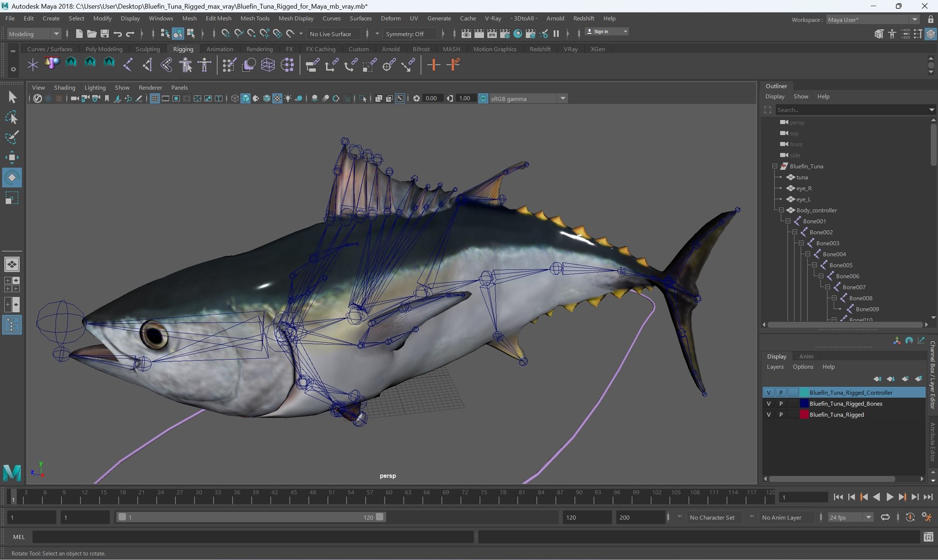Select Bone006 in the Outliner
This screenshot has height=560, width=938.
(847, 276)
